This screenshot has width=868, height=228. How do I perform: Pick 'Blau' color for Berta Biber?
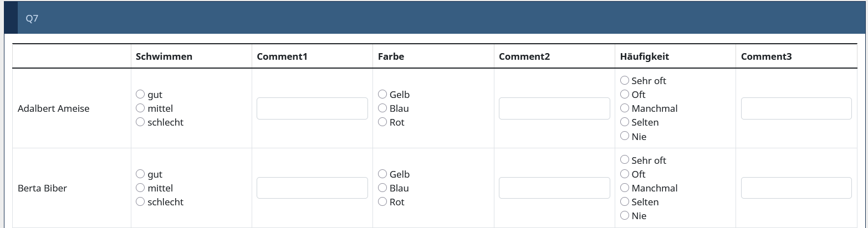point(382,188)
